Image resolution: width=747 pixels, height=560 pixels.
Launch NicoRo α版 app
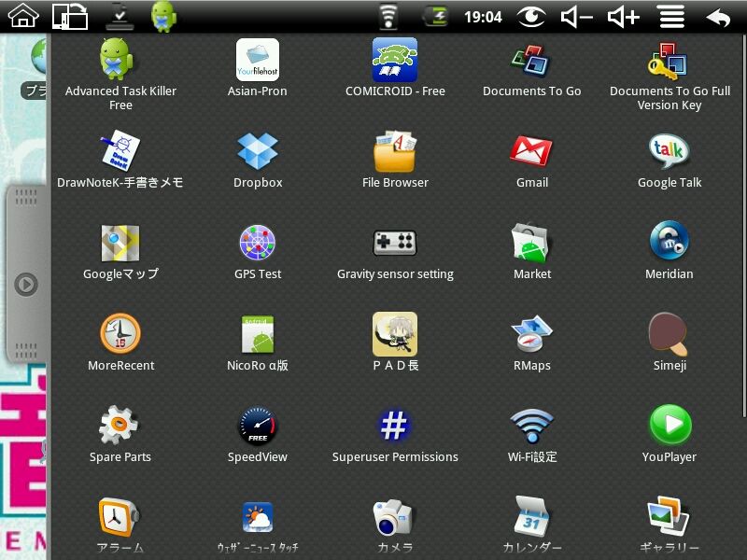(258, 343)
